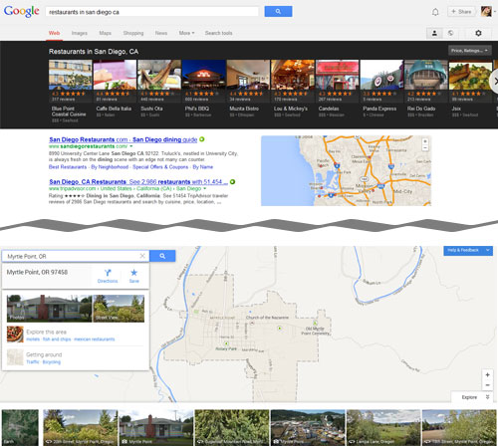
Task: Open the More search menu
Action: click(186, 33)
